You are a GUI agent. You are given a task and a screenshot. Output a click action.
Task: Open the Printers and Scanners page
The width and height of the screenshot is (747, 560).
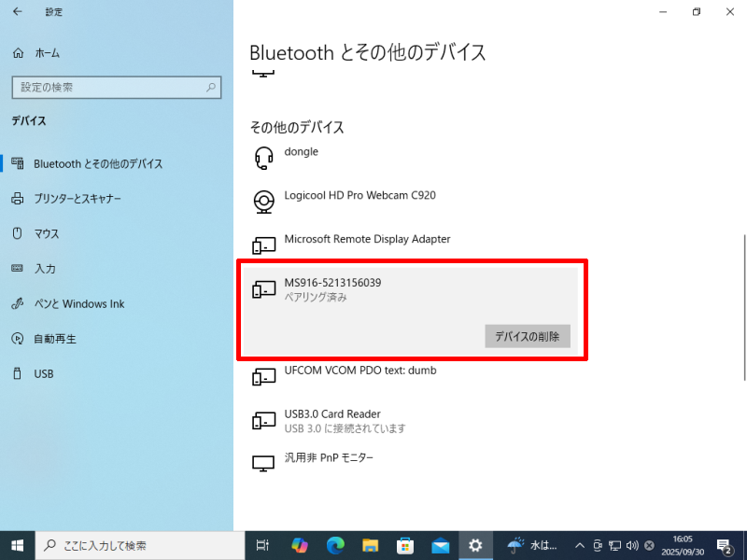pos(78,199)
